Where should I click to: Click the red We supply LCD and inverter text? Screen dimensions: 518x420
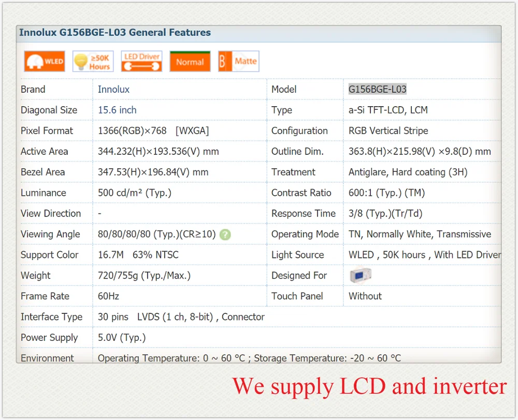click(369, 386)
